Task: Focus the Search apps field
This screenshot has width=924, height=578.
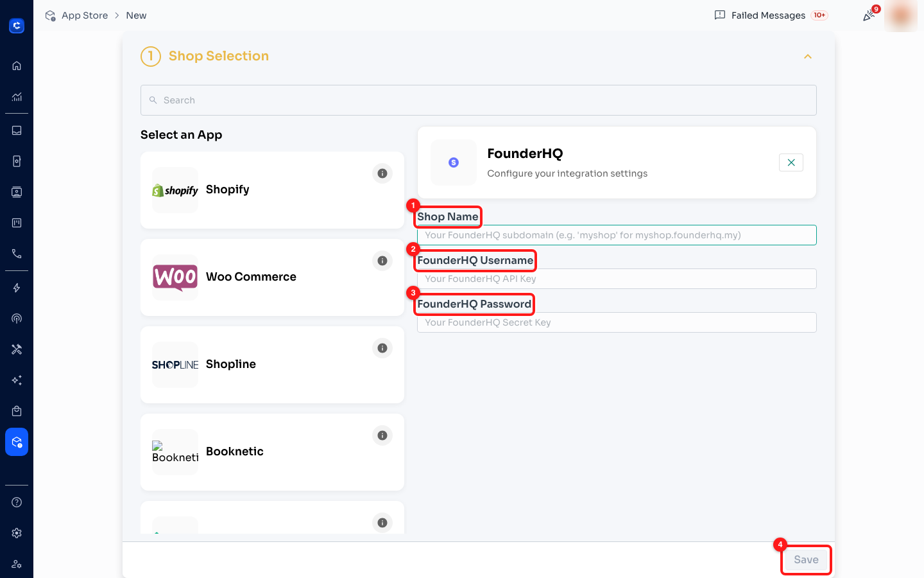Action: click(479, 100)
